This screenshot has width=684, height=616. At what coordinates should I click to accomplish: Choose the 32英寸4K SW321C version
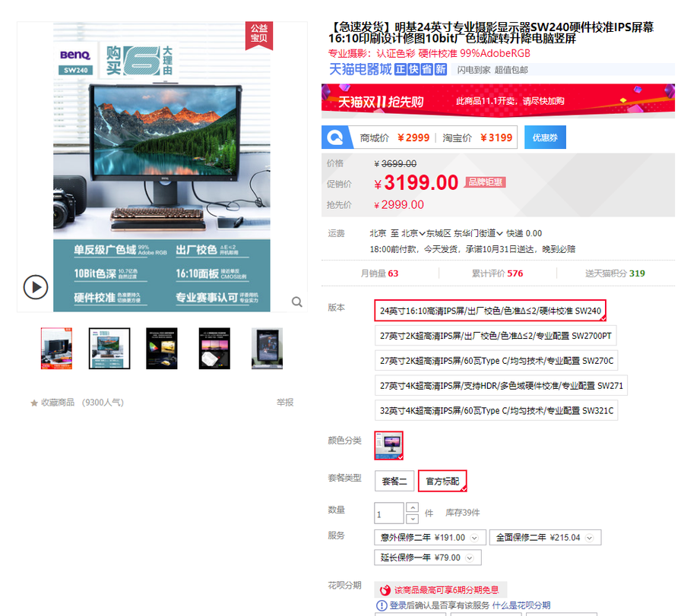point(496,411)
